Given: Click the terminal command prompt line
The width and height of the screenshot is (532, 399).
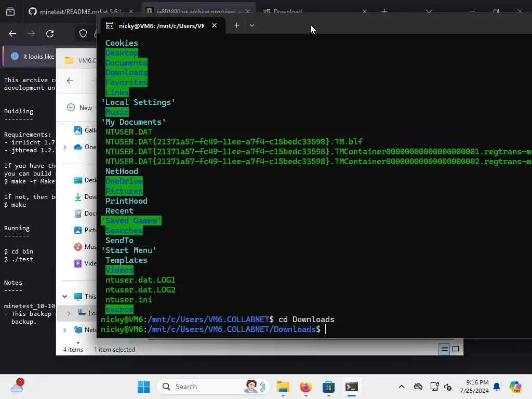Looking at the screenshot, I should 213,329.
